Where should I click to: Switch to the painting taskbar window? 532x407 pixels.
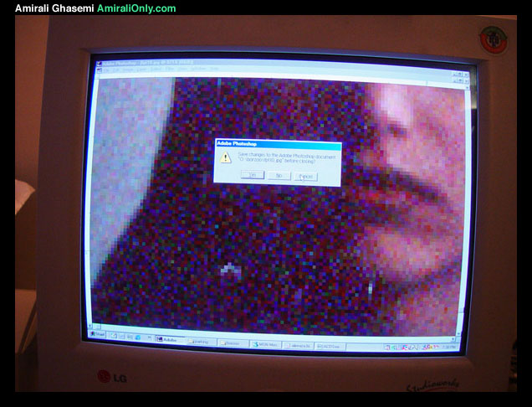point(201,342)
